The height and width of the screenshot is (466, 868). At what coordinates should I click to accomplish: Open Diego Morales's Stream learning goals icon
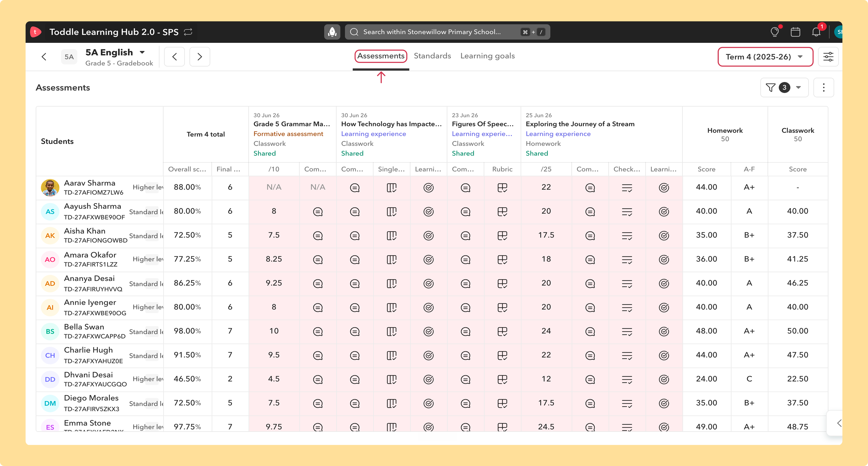coord(664,403)
